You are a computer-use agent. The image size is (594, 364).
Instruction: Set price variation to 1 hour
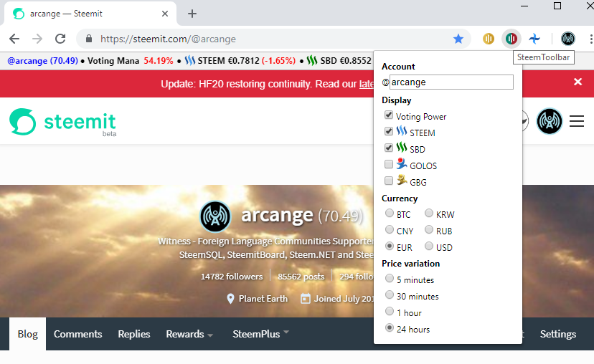point(390,312)
